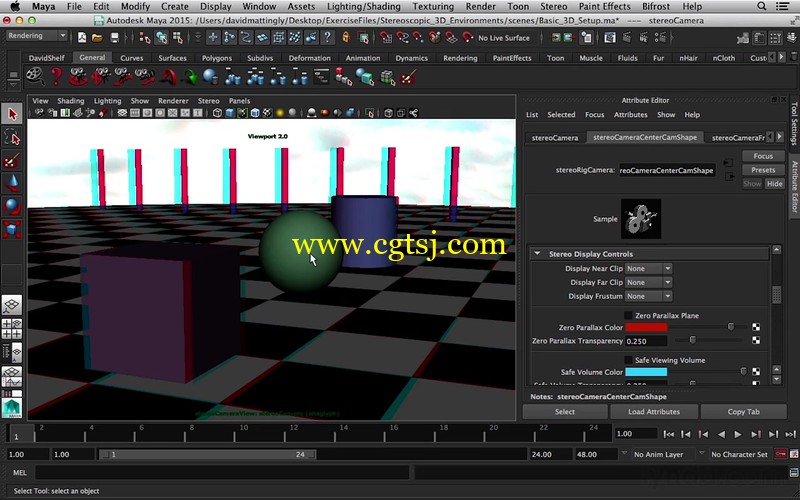
Task: Toggle snap to grids plus icon
Action: pyautogui.click(x=213, y=38)
